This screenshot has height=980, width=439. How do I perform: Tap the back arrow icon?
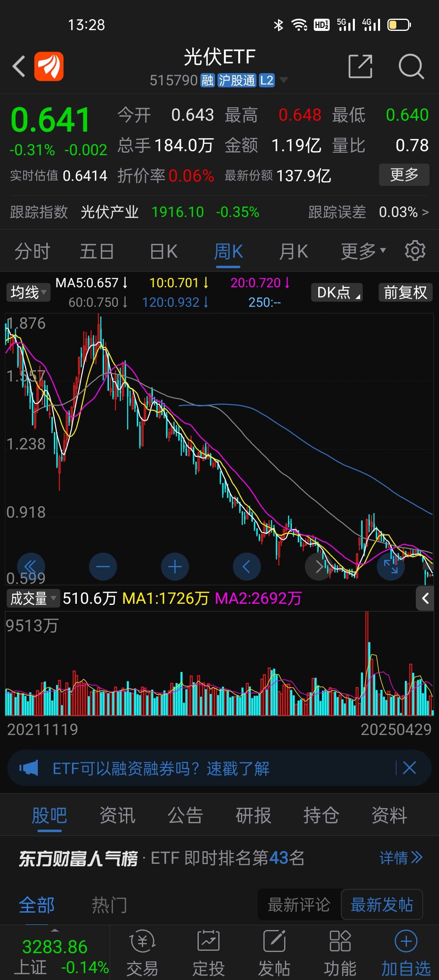pos(19,66)
